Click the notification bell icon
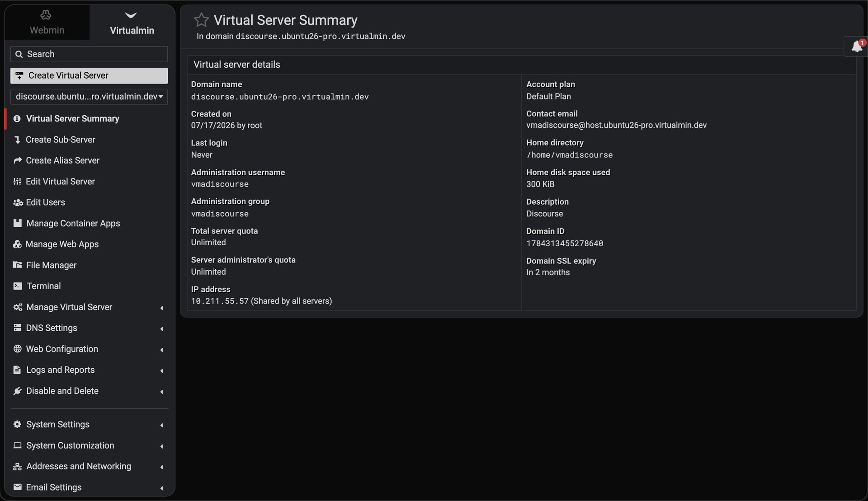The height and width of the screenshot is (501, 868). point(857,47)
